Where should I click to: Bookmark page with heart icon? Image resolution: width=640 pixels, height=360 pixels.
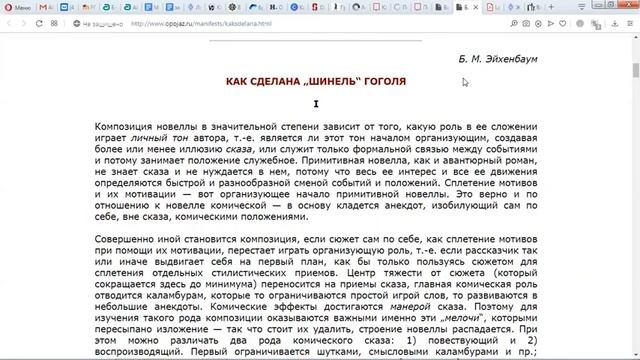[562, 24]
